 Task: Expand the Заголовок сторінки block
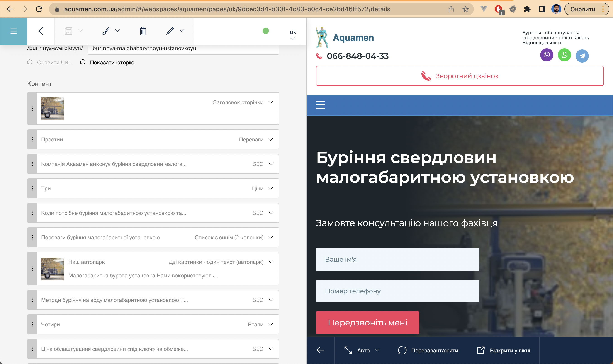[270, 102]
